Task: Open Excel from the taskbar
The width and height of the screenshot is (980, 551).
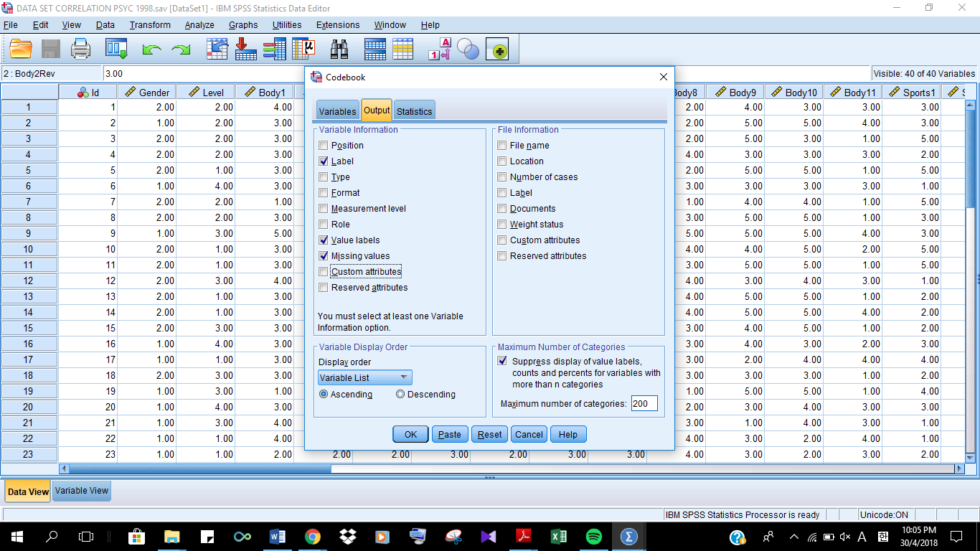Action: coord(558,536)
